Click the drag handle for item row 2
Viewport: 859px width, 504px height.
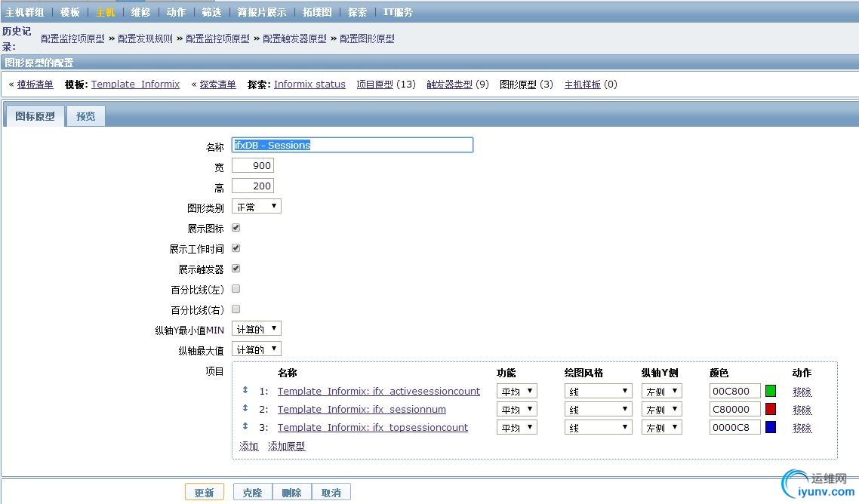[245, 408]
